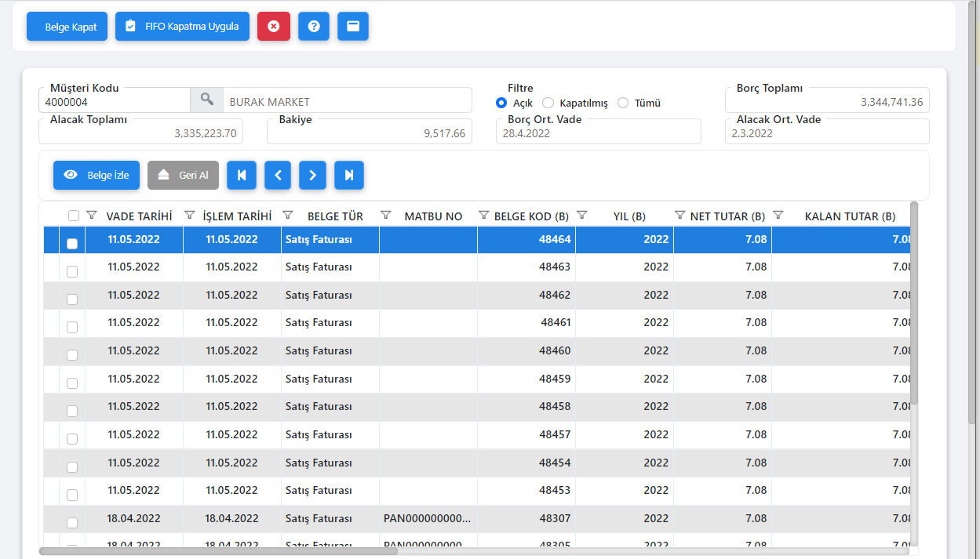Open help via question mark icon

pos(314,26)
